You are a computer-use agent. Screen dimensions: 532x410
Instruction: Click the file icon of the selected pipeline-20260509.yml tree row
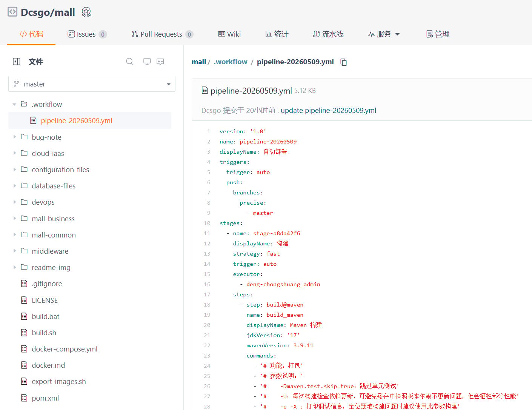(x=33, y=120)
